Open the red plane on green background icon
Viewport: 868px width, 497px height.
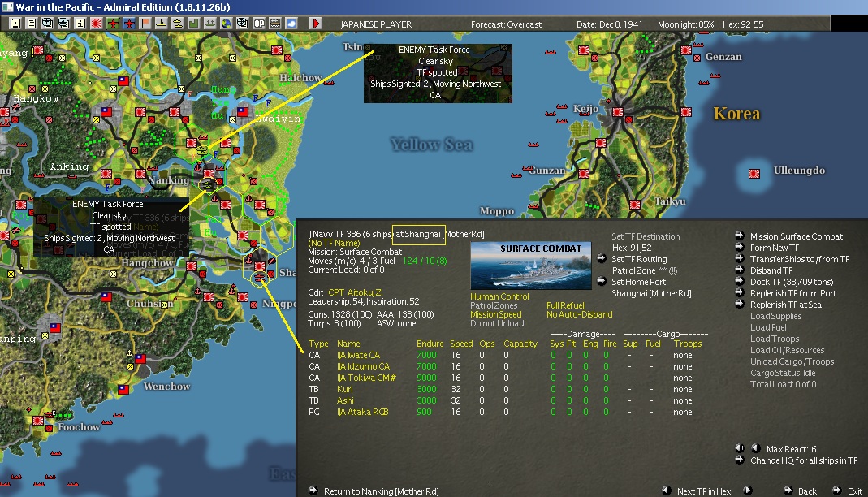click(113, 24)
